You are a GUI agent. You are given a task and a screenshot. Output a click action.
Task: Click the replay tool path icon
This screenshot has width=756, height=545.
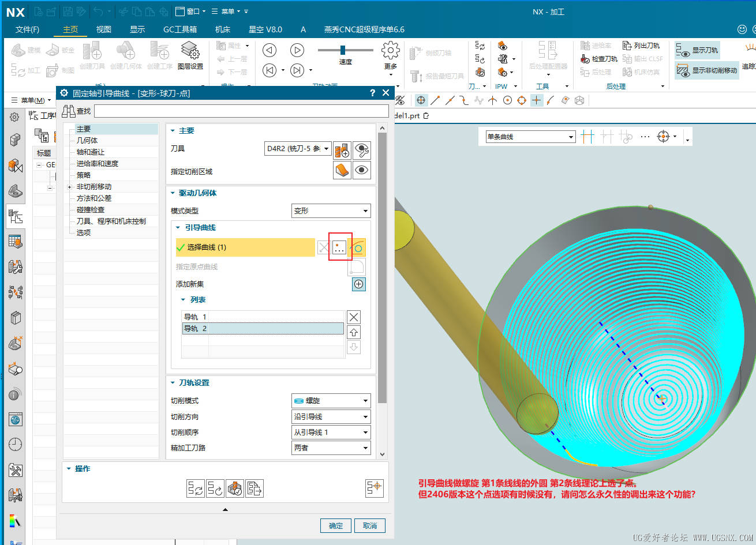tap(215, 488)
